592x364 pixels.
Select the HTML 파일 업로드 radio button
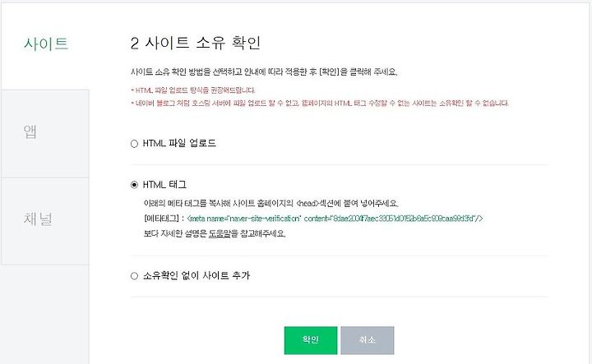(x=134, y=144)
